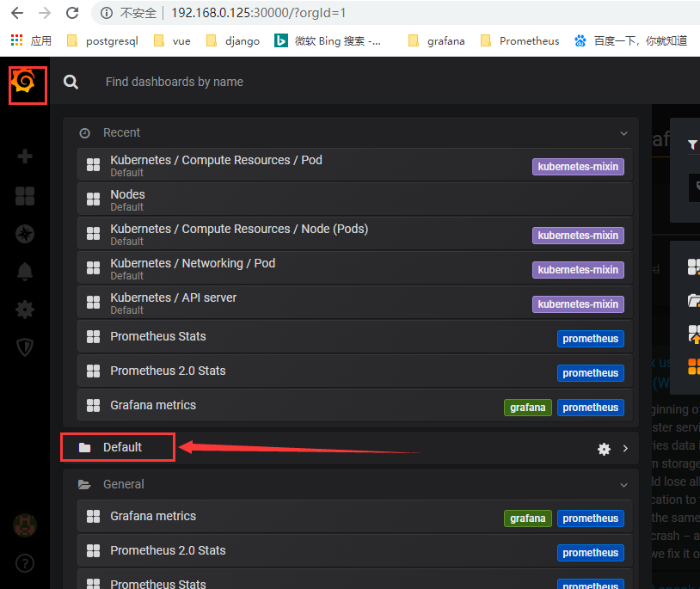This screenshot has width=700, height=589.
Task: Open Kubernetes / Compute Resources / Pod dashboard
Action: click(x=355, y=164)
